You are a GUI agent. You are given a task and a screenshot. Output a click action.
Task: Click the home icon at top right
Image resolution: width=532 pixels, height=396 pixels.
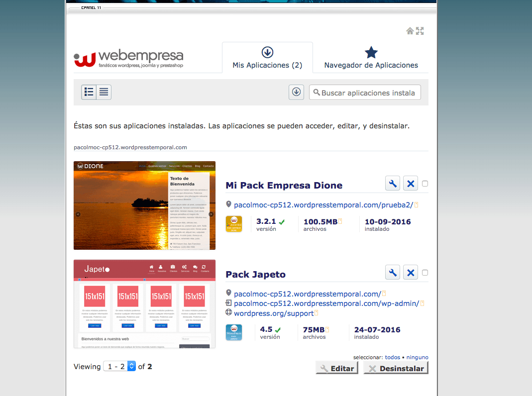(x=410, y=31)
